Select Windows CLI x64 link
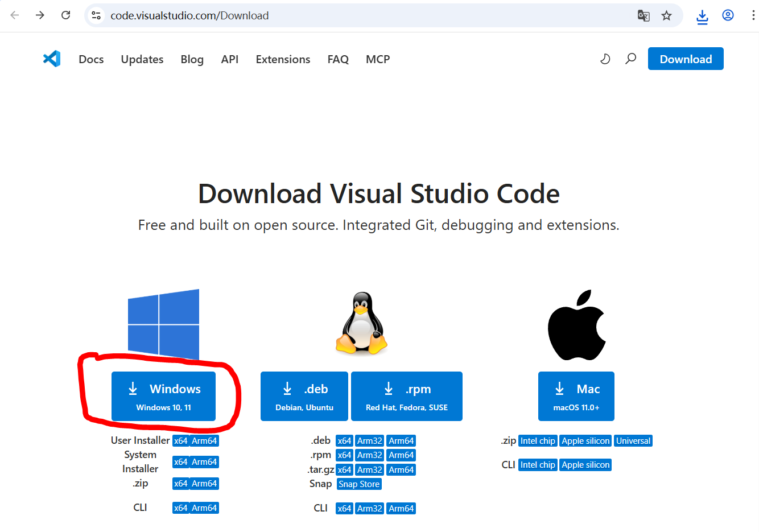 (181, 508)
